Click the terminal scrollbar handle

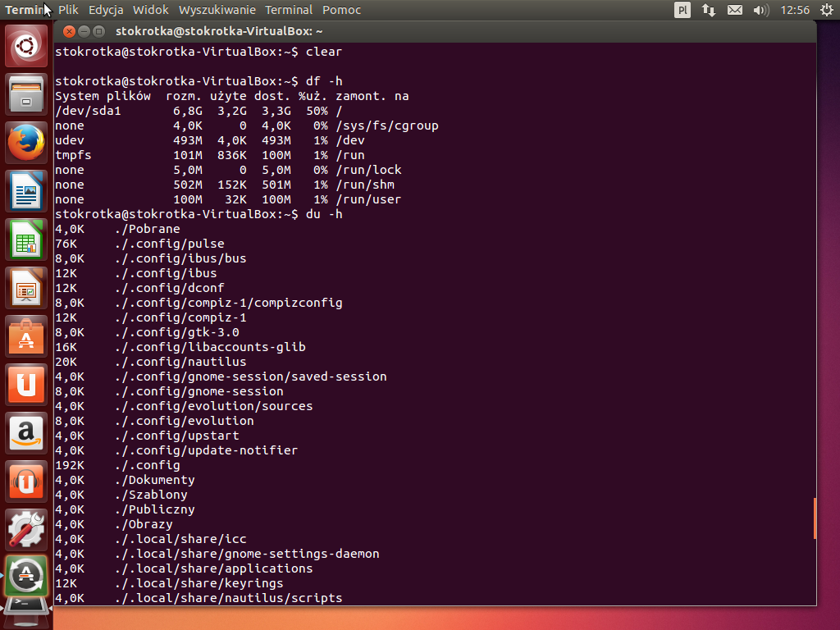pyautogui.click(x=815, y=518)
